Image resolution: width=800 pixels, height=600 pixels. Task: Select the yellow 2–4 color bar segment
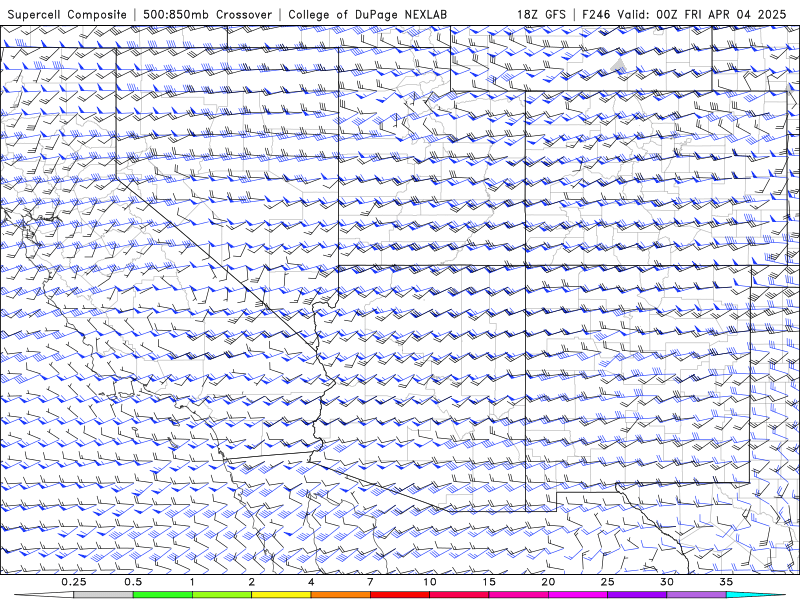(281, 595)
